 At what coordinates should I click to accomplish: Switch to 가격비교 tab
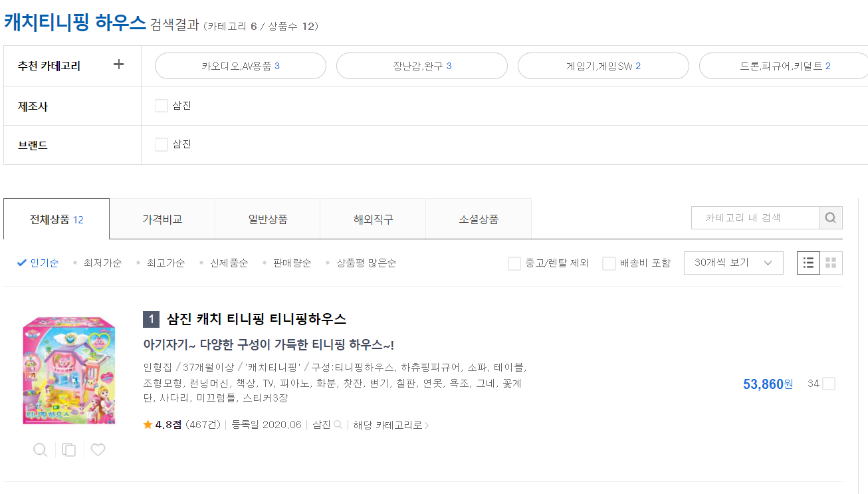[162, 219]
